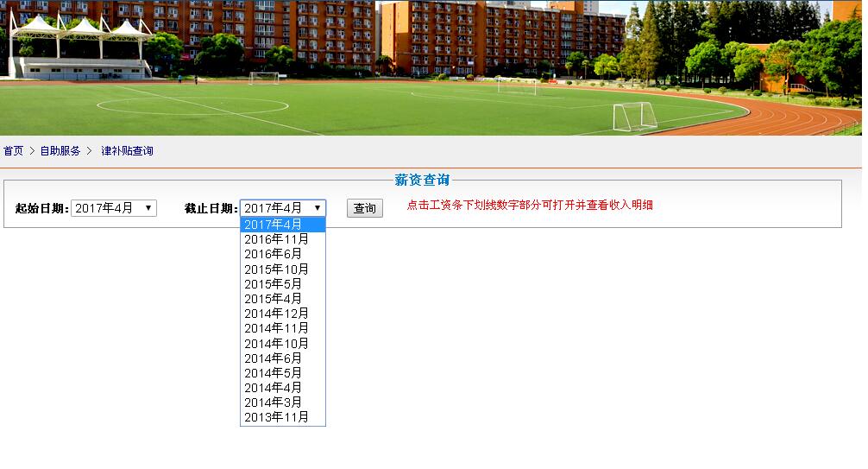
Task: Pick 2014年10月 from the list
Action: (x=283, y=343)
